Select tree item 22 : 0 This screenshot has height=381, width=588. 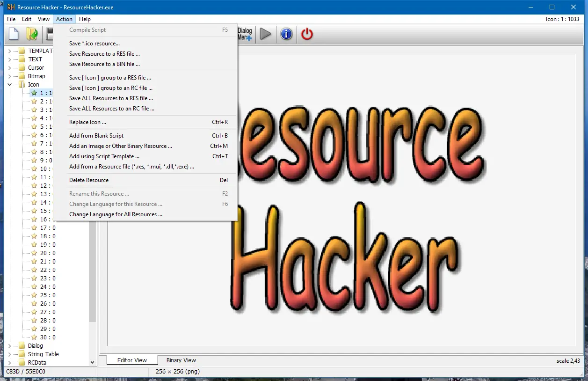tap(48, 270)
